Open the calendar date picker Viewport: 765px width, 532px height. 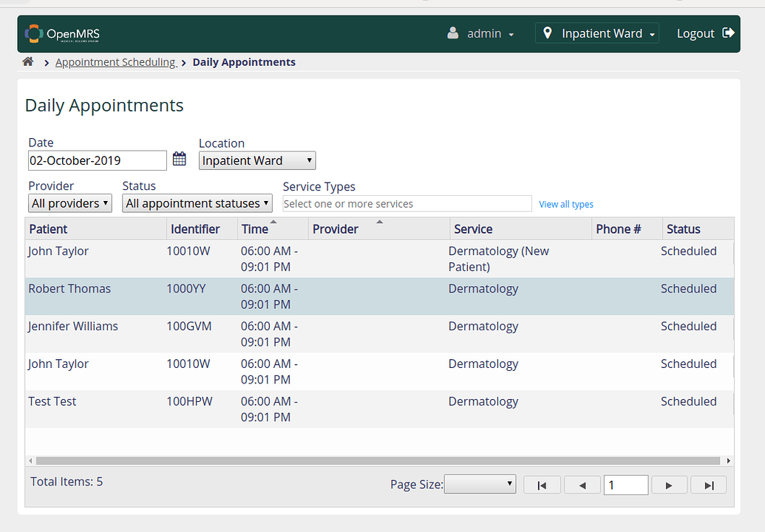(179, 158)
